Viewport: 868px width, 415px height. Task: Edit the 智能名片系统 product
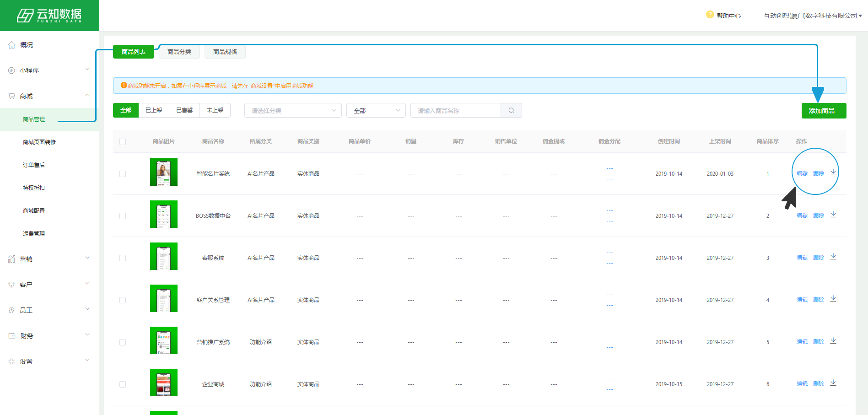pos(802,173)
